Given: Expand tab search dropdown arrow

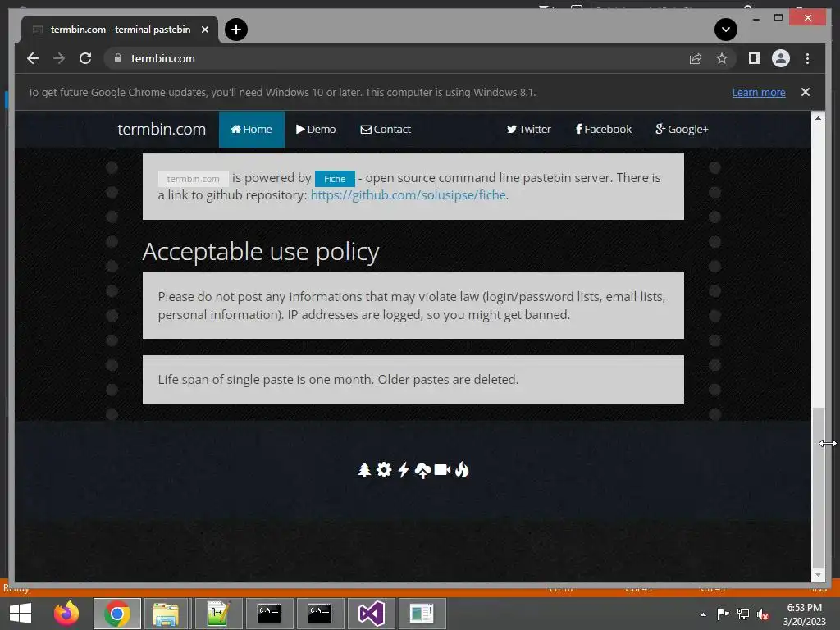Looking at the screenshot, I should [725, 30].
